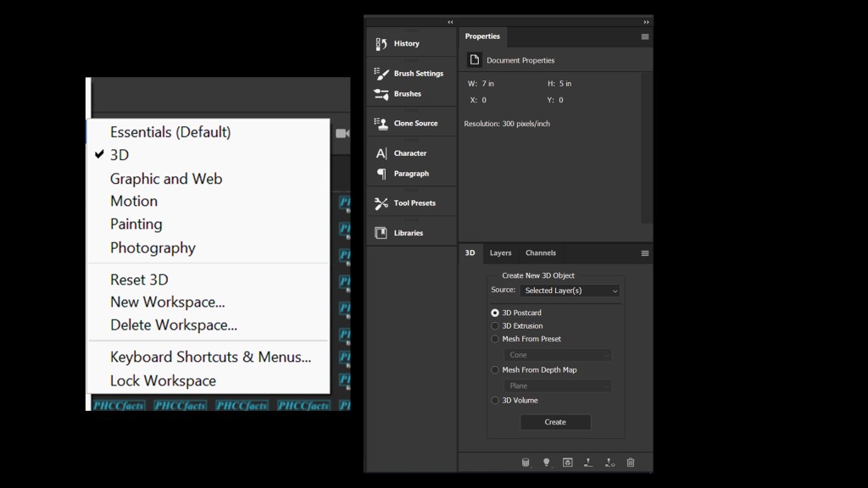Viewport: 868px width, 488px height.
Task: Open the Source dropdown showing Selected Layer(s)
Action: click(570, 291)
